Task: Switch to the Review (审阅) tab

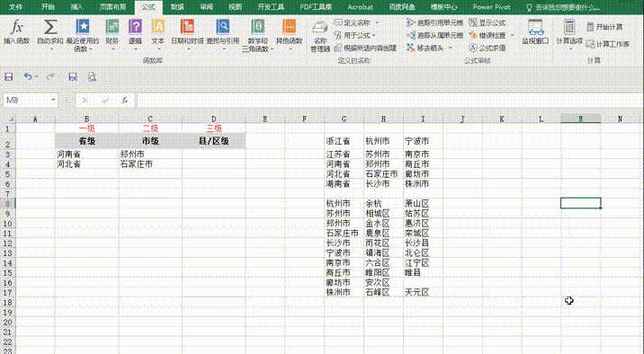Action: coord(206,7)
